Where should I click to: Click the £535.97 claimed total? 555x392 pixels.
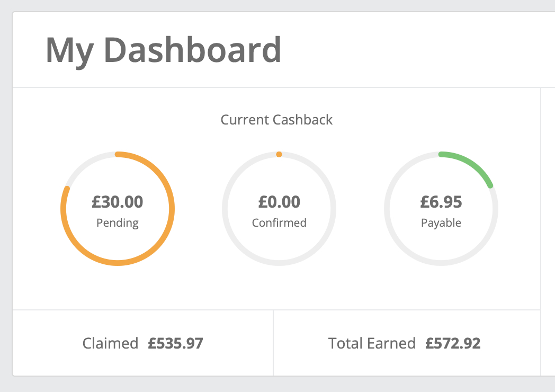click(x=175, y=343)
